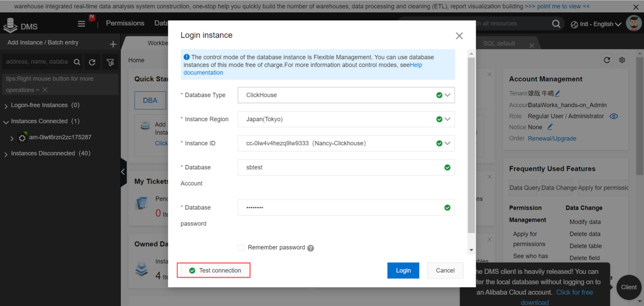Edit tenant name with pencil icon

(558, 93)
